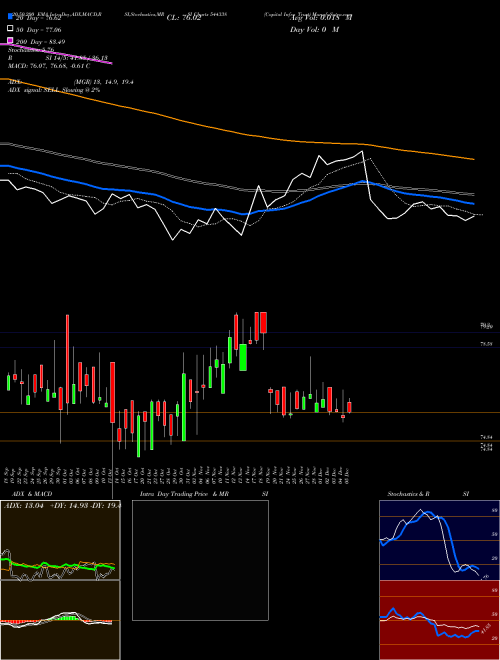This screenshot has width=500, height=660.
Task: Select the '20 Day - 76.62' legend text
Action: (x=39, y=18)
